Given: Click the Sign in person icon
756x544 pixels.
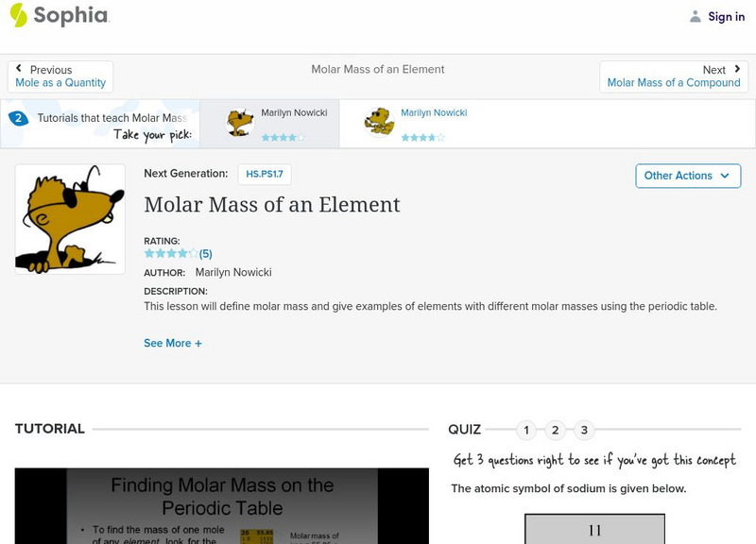Looking at the screenshot, I should tap(696, 16).
